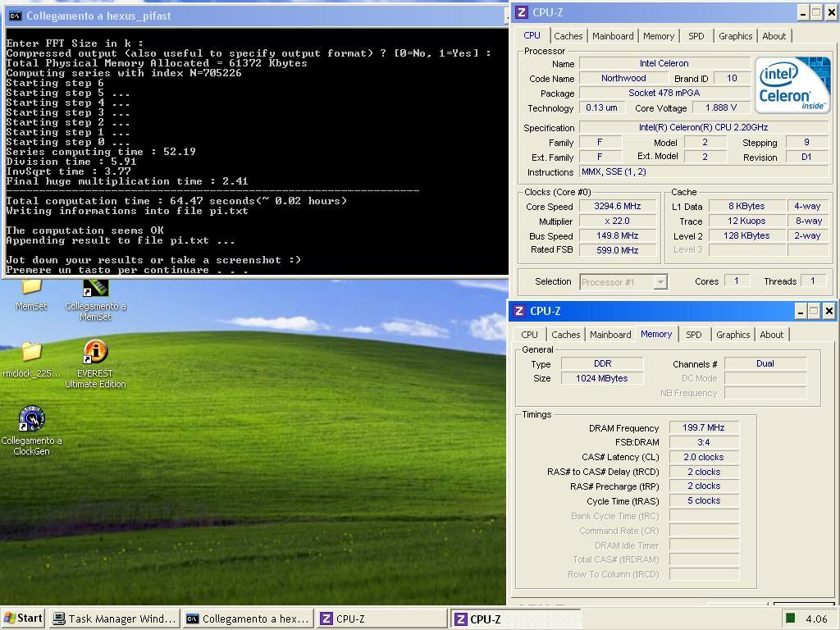Screen dimensions: 840x630
Task: Switch to Caches tab in lower CPU-Z window
Action: coord(566,335)
